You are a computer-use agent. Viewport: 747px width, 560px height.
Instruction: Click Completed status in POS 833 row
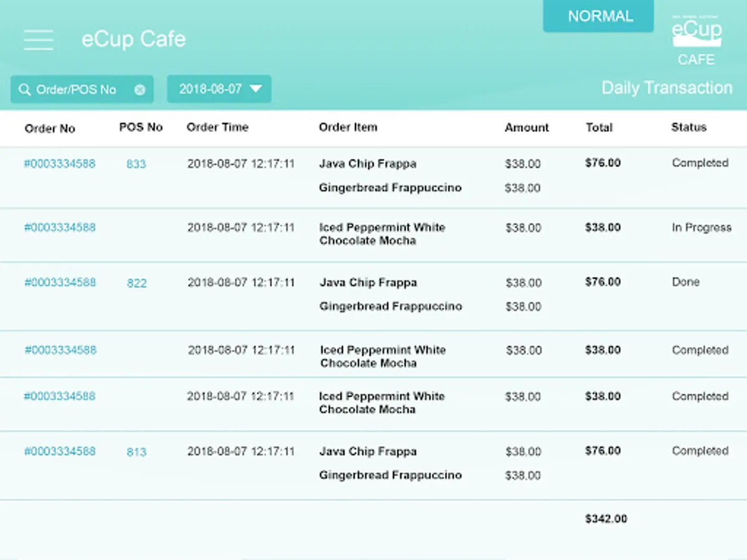pyautogui.click(x=700, y=163)
